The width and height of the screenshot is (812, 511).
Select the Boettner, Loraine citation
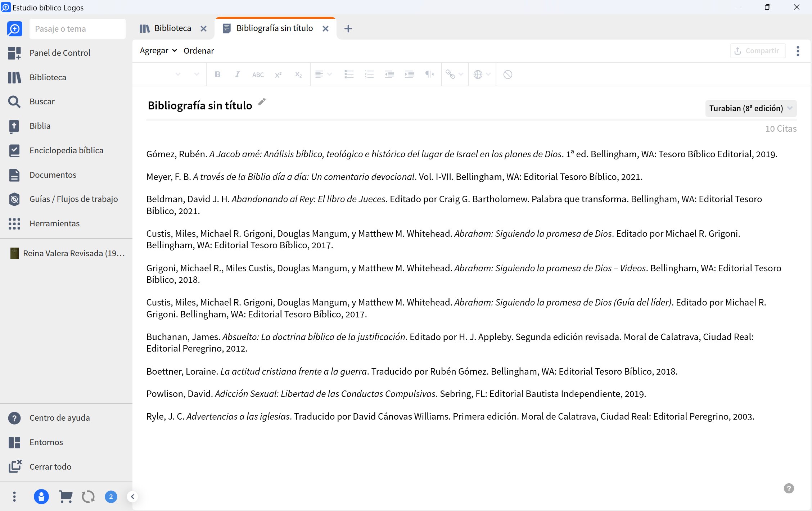(x=412, y=371)
